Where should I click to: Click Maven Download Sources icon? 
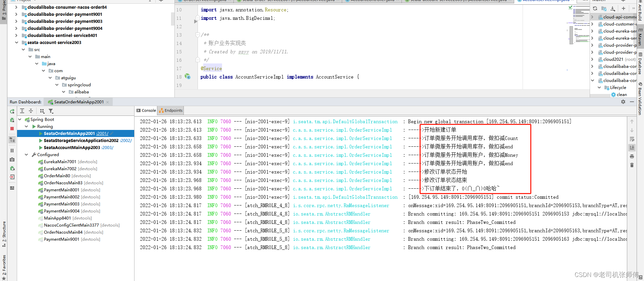[613, 8]
